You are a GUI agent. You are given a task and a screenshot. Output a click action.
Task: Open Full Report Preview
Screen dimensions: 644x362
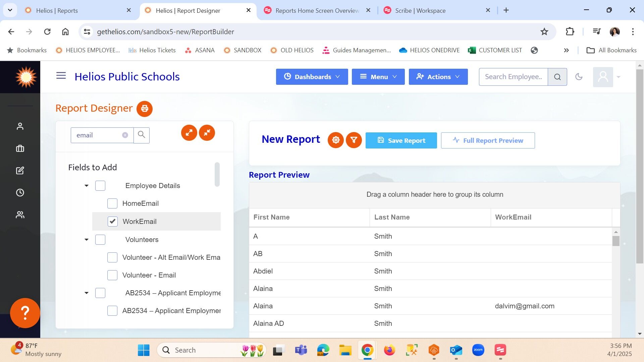point(488,140)
